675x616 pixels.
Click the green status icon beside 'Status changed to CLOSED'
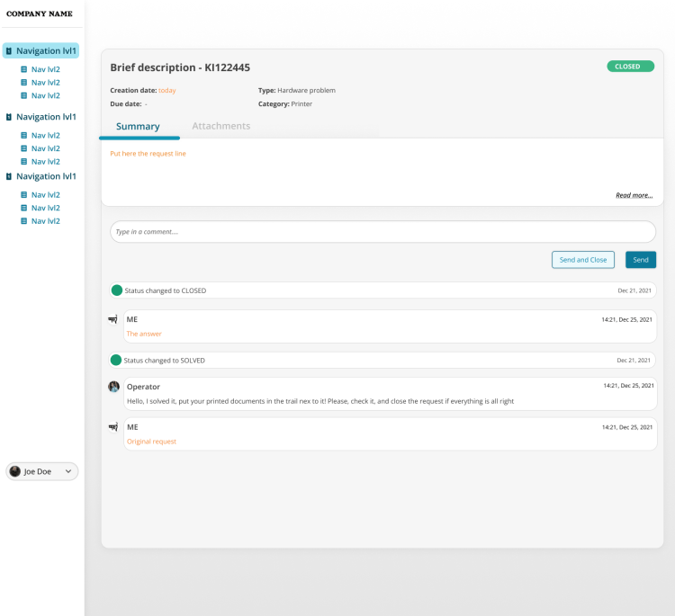click(116, 290)
